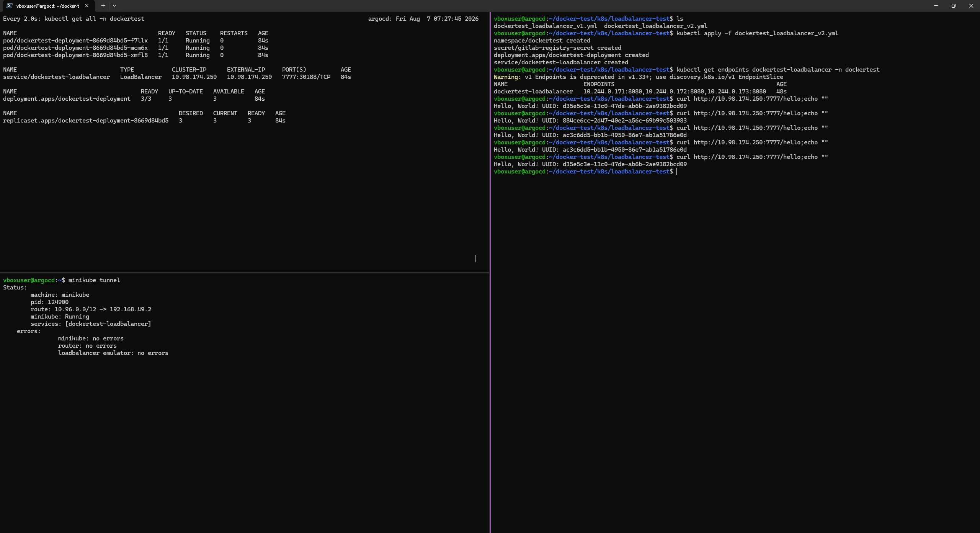
Task: Click 'minikube: Running' status line
Action: point(60,317)
